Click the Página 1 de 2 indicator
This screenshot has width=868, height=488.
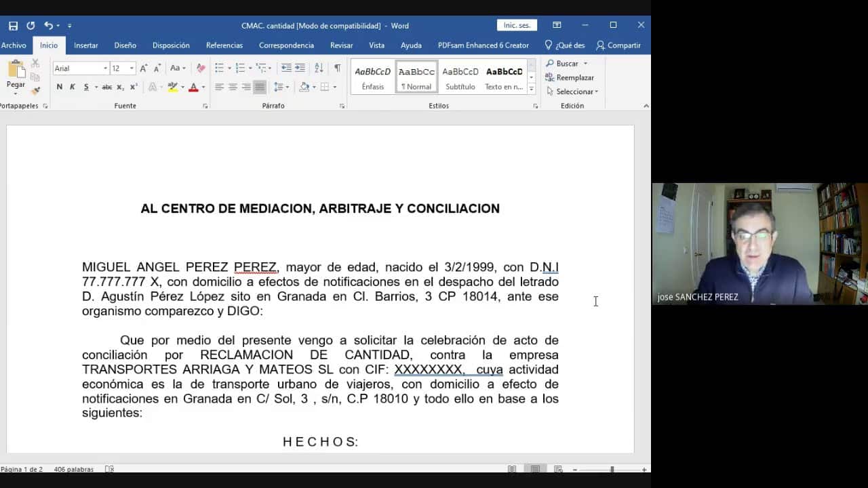(22, 469)
